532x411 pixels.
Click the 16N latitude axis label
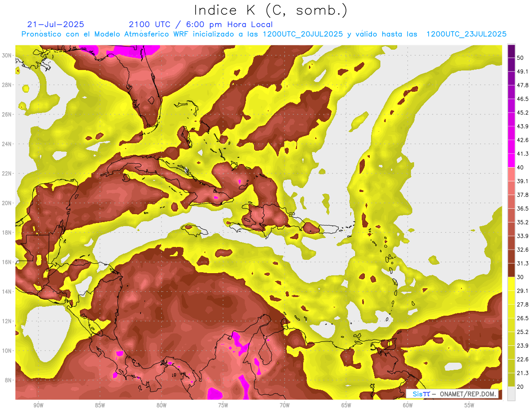coord(8,262)
